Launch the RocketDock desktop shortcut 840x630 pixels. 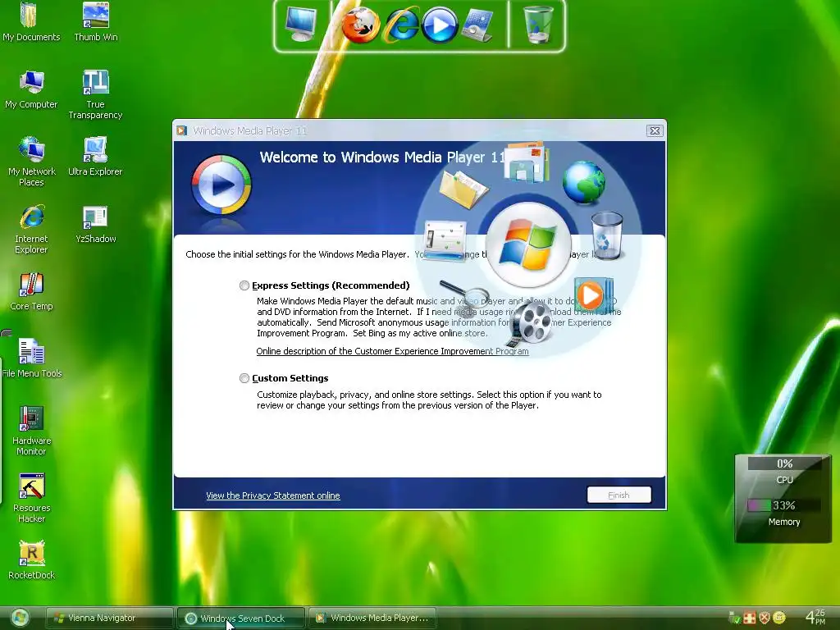(x=31, y=559)
